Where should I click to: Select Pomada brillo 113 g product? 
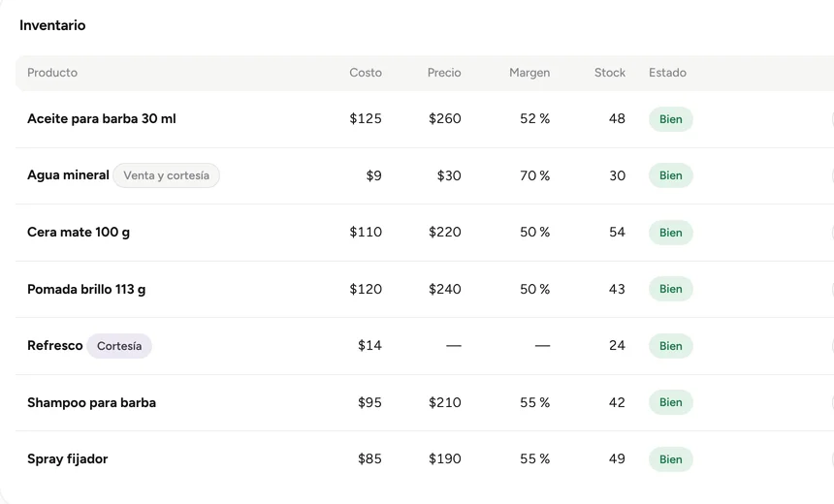(x=86, y=289)
